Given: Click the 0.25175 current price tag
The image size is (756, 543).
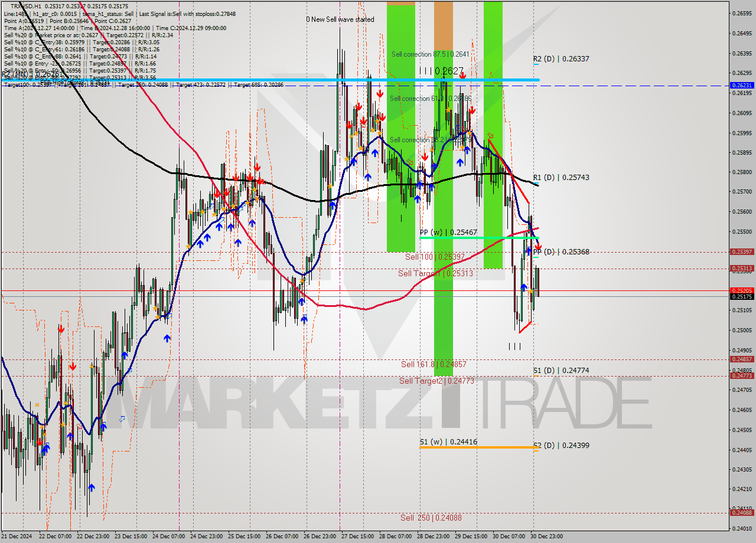Looking at the screenshot, I should [742, 296].
